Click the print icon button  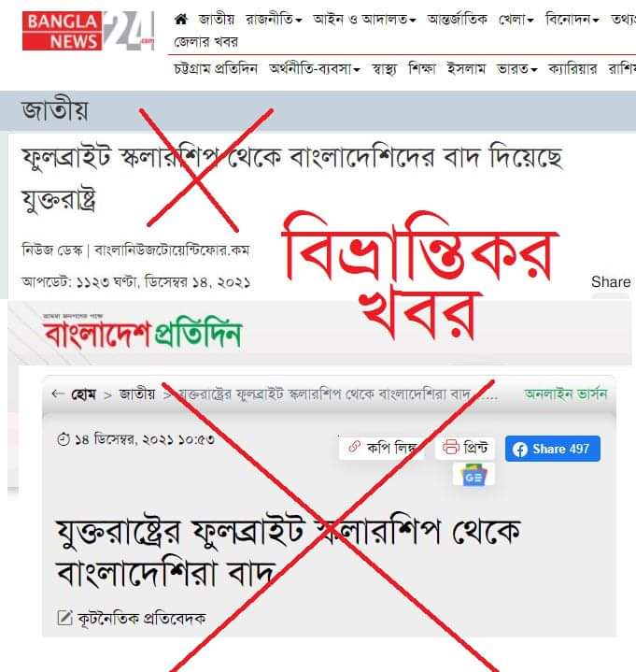click(x=465, y=448)
